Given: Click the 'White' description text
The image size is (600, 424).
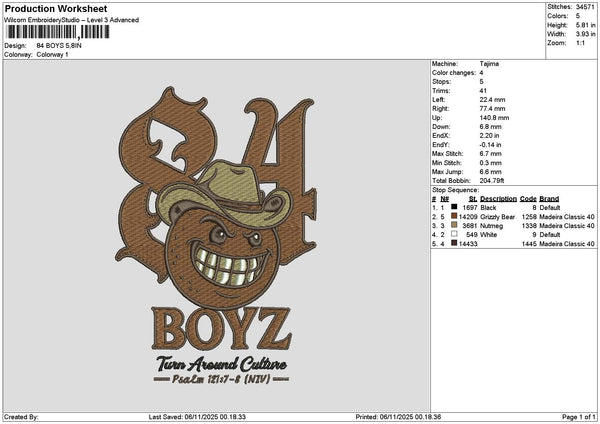Looking at the screenshot, I should pos(489,235).
